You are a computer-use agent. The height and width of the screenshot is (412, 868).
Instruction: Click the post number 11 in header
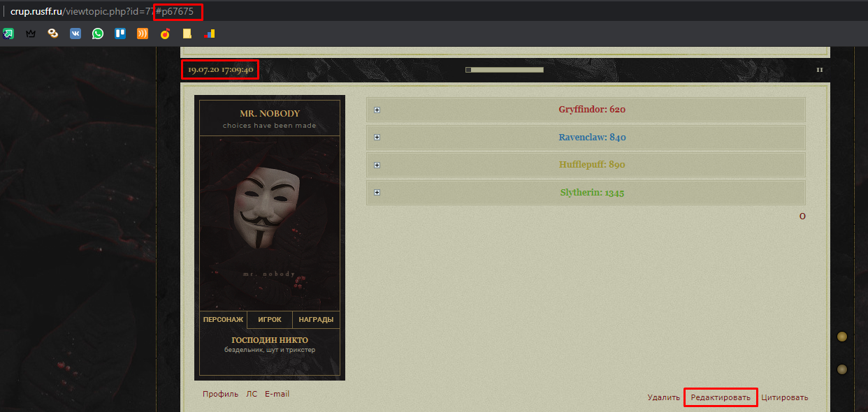coord(819,70)
